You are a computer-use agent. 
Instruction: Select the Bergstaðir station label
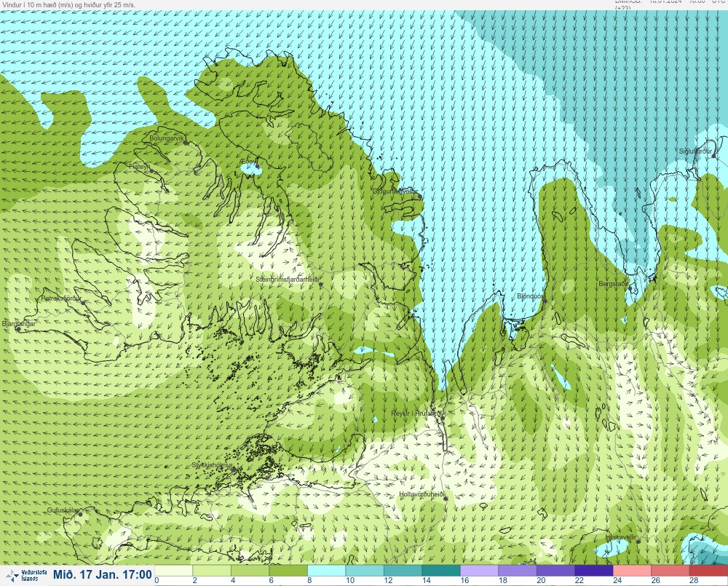(x=613, y=284)
